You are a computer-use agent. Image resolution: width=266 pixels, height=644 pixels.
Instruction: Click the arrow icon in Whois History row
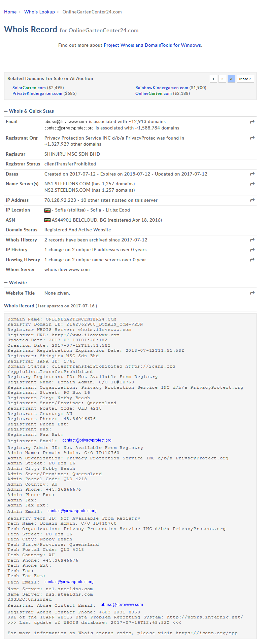coord(252,240)
